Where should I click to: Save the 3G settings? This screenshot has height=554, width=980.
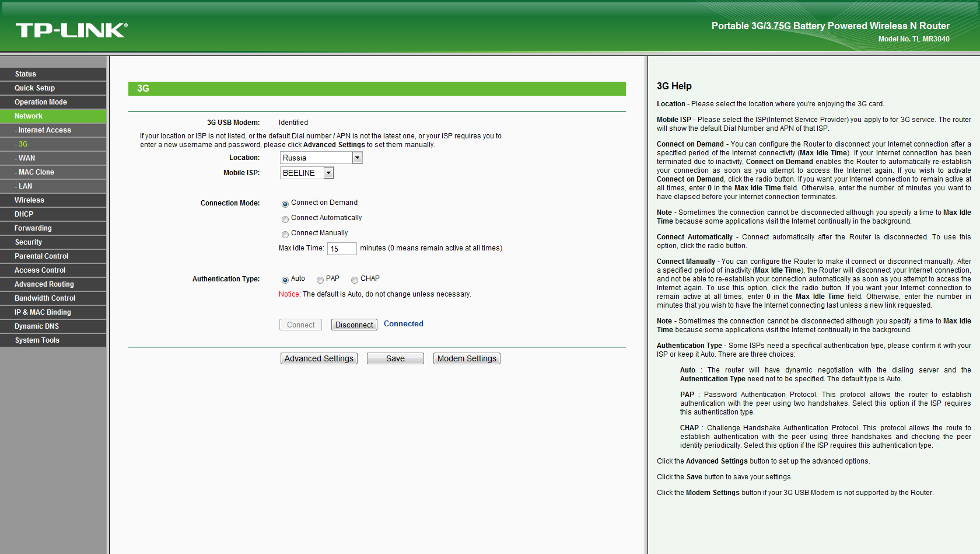[395, 358]
